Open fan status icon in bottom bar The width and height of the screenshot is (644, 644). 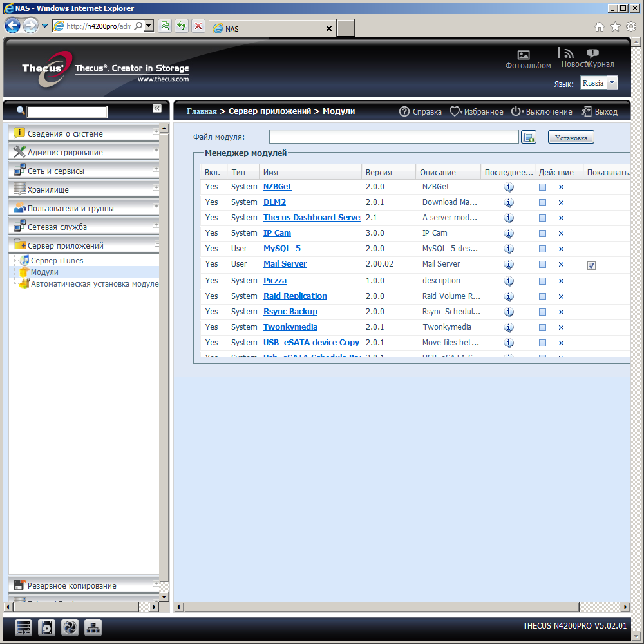tap(70, 627)
